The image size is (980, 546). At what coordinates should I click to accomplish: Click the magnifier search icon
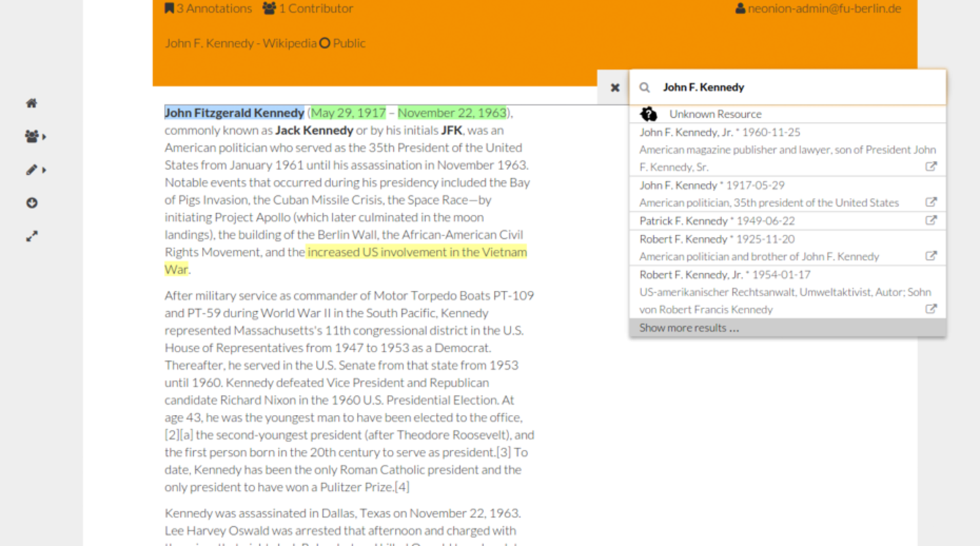tap(644, 87)
